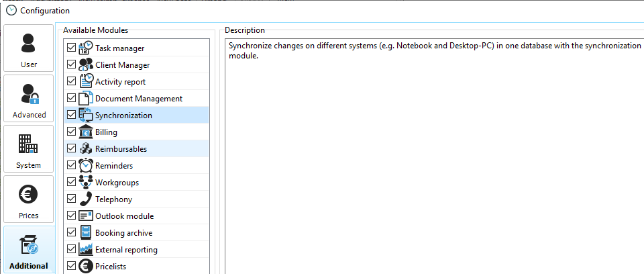
Task: Select the Billing bank building icon
Action: [86, 132]
